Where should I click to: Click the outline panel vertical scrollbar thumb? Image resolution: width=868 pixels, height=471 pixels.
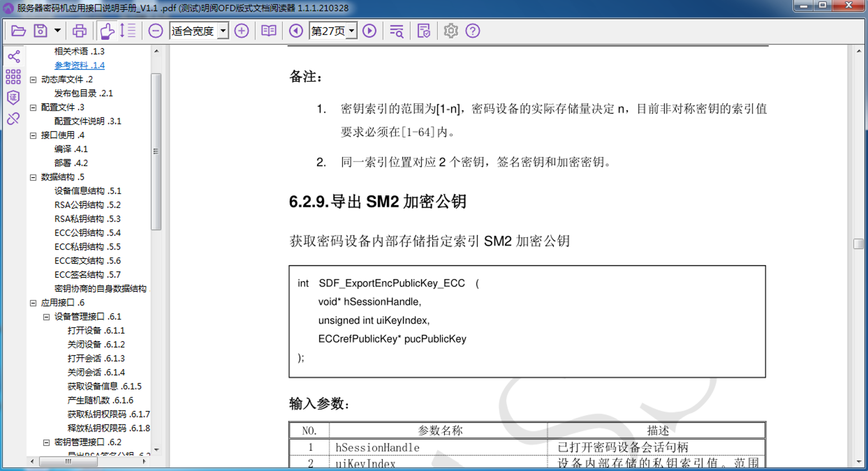(156, 151)
